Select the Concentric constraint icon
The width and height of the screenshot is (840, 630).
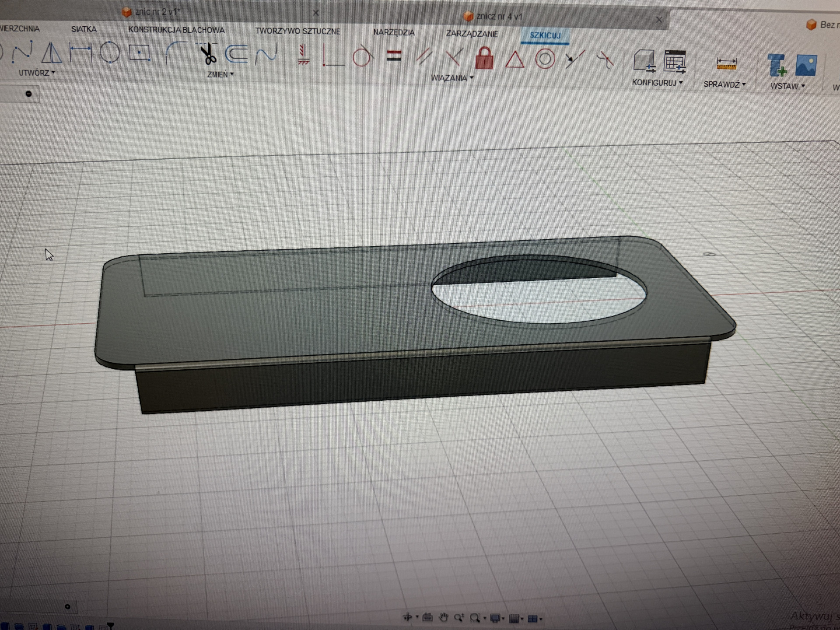point(545,59)
